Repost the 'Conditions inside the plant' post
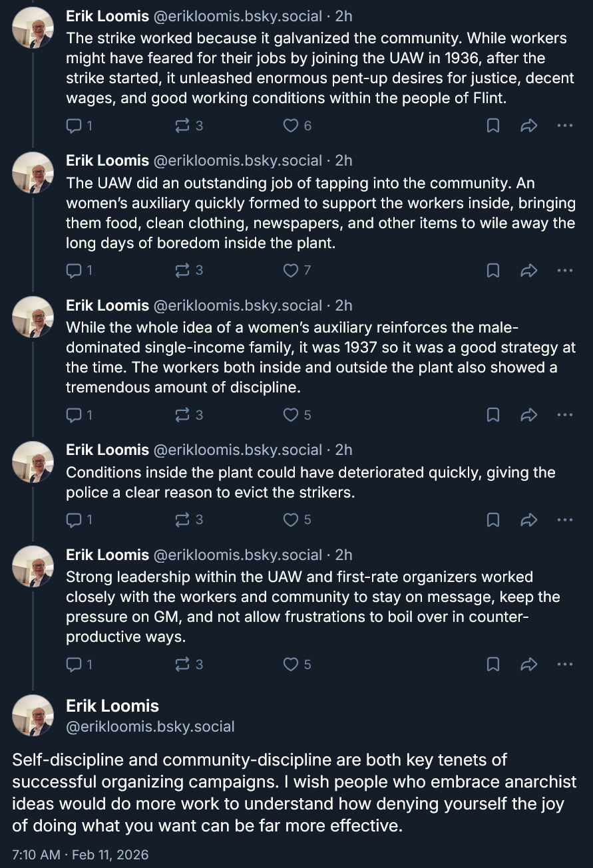Screen dimensions: 593x868 pyautogui.click(x=188, y=519)
